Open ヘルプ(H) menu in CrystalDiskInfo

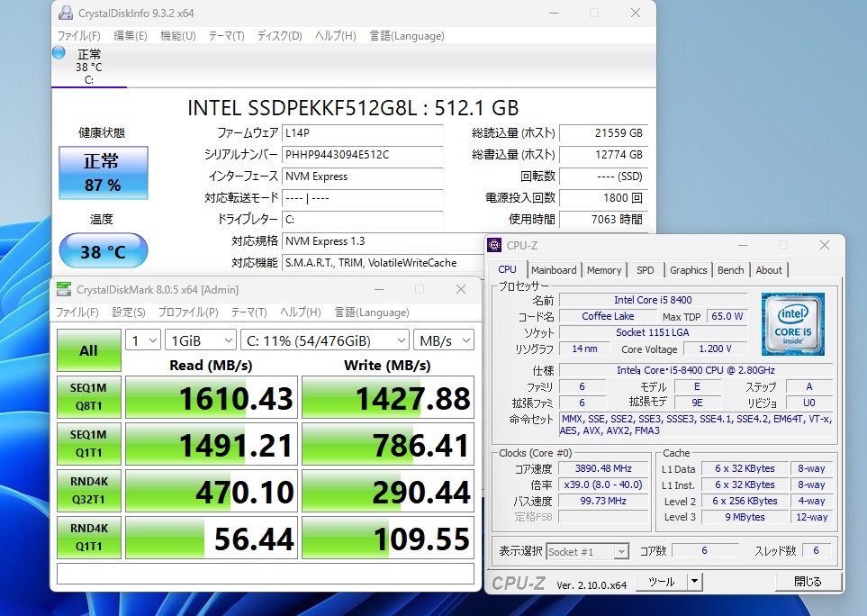336,36
